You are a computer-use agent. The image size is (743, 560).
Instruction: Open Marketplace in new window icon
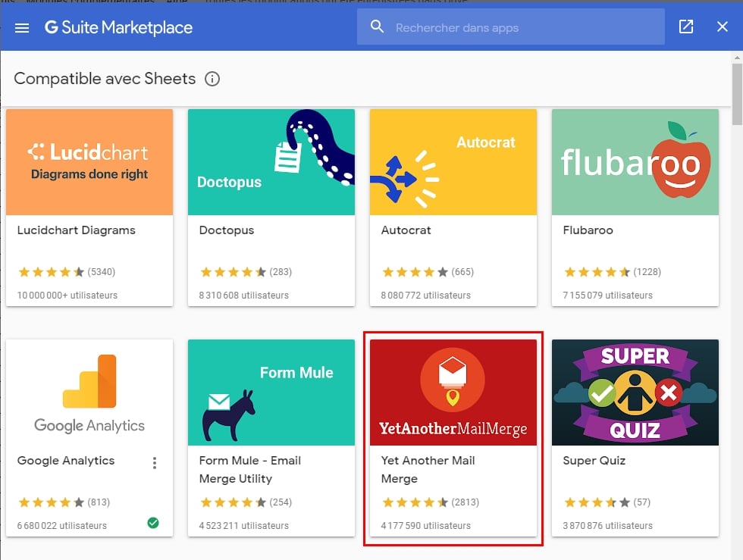pyautogui.click(x=686, y=27)
